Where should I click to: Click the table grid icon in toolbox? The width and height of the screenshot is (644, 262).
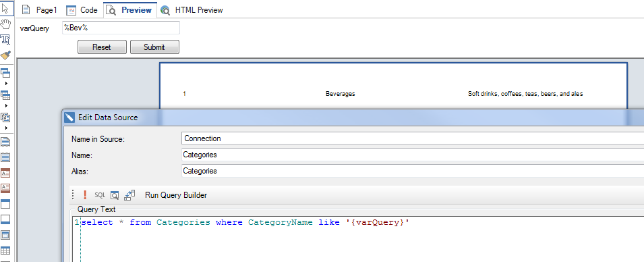6,251
